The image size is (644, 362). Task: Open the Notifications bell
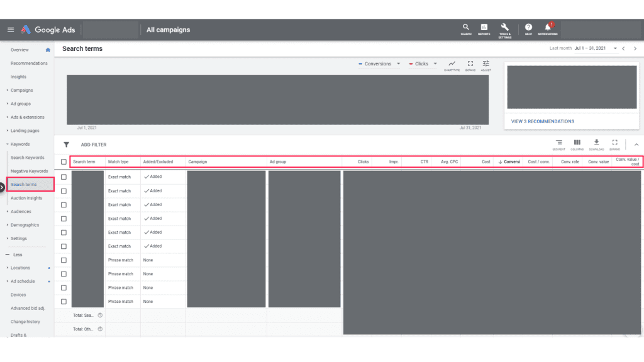pyautogui.click(x=548, y=29)
